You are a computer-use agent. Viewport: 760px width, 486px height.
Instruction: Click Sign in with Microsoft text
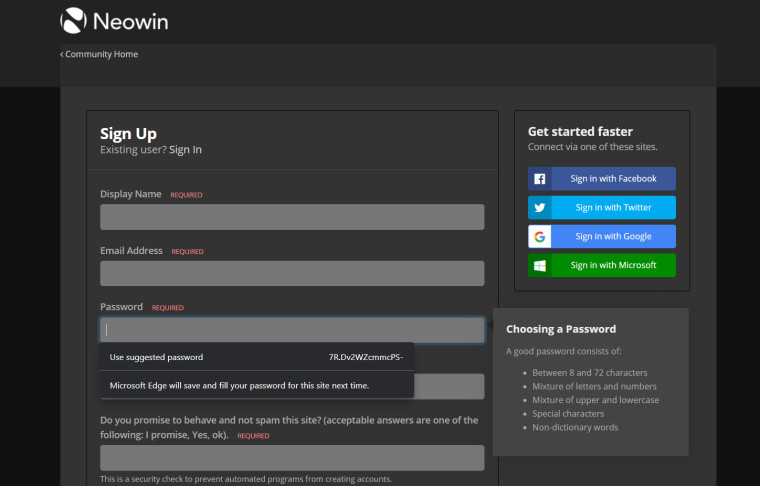[x=613, y=266]
